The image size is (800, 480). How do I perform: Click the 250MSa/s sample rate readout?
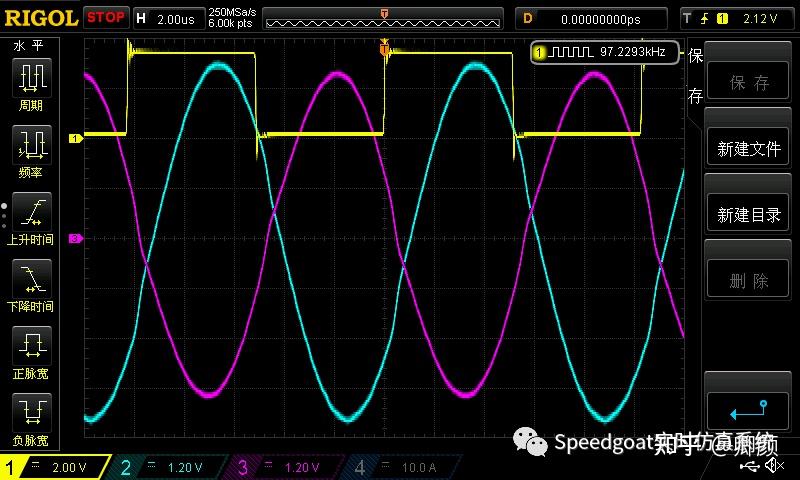click(232, 12)
